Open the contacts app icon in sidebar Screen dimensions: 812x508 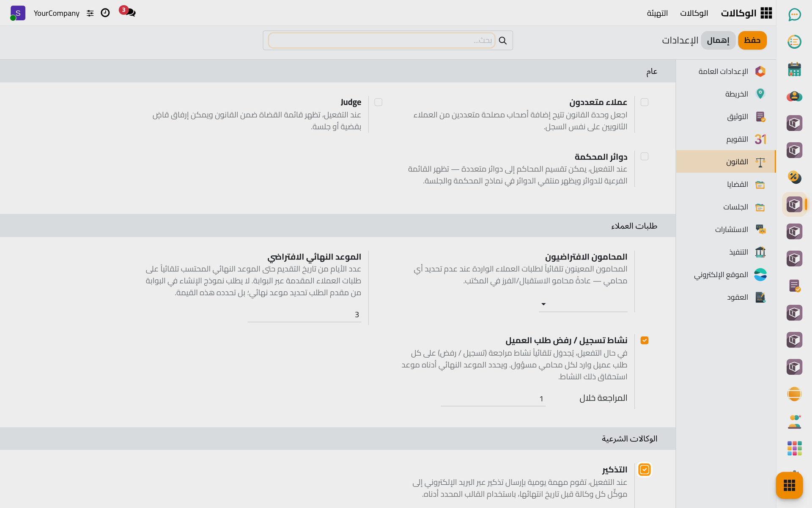(794, 96)
